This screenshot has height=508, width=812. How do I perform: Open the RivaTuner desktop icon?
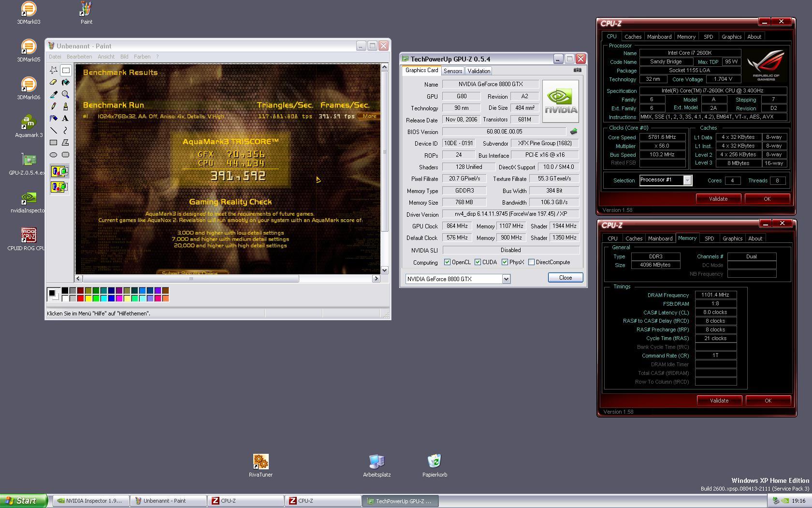(x=261, y=466)
